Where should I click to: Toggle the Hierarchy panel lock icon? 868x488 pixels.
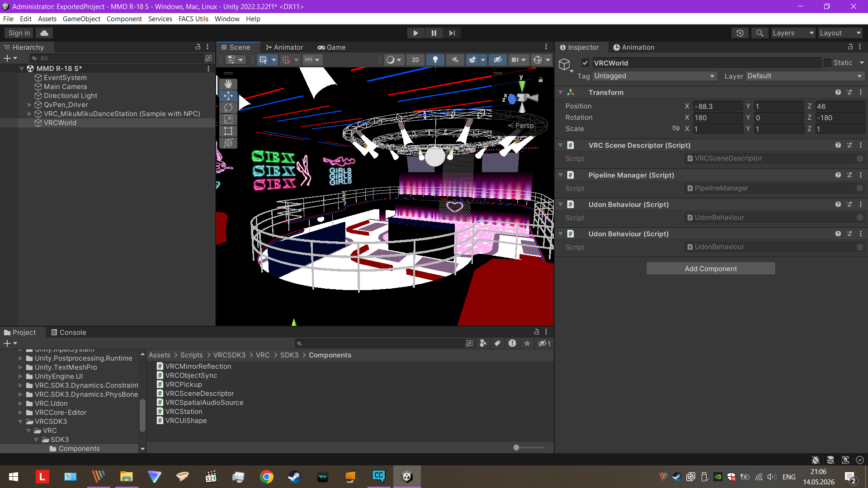tap(198, 47)
